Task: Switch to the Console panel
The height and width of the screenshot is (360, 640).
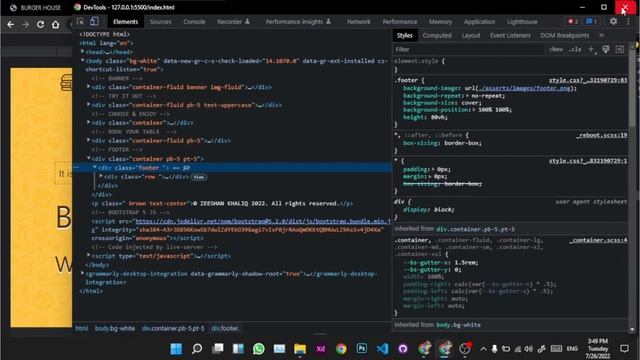Action: 194,22
